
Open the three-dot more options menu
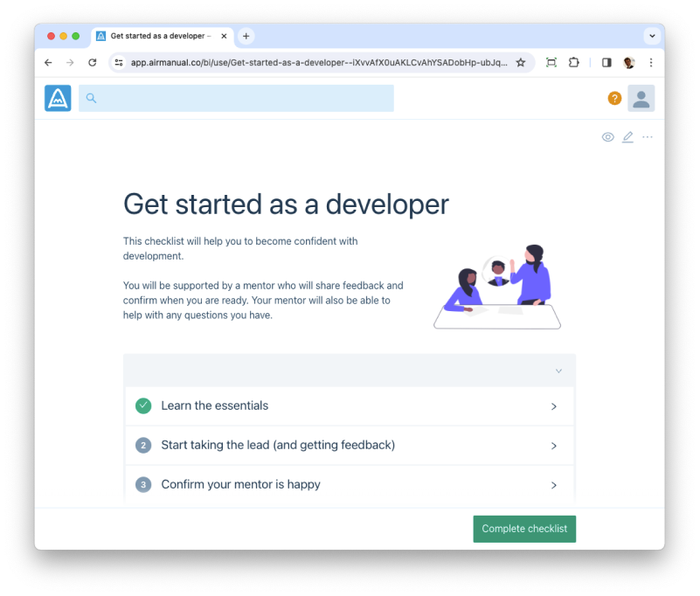pos(648,137)
